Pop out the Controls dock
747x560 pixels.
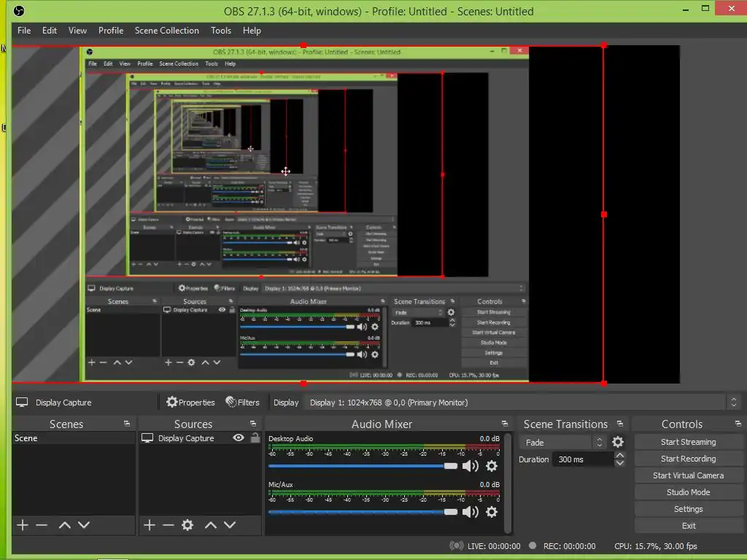[x=738, y=424]
